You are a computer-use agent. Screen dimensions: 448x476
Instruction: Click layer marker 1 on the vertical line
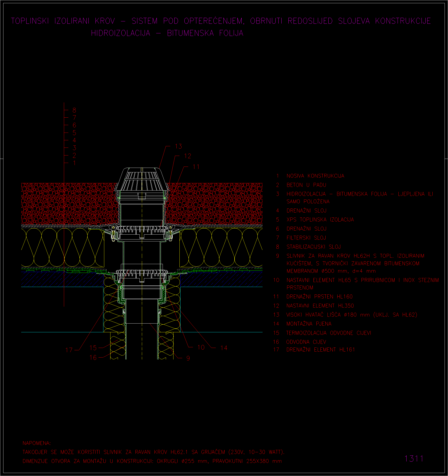74,163
